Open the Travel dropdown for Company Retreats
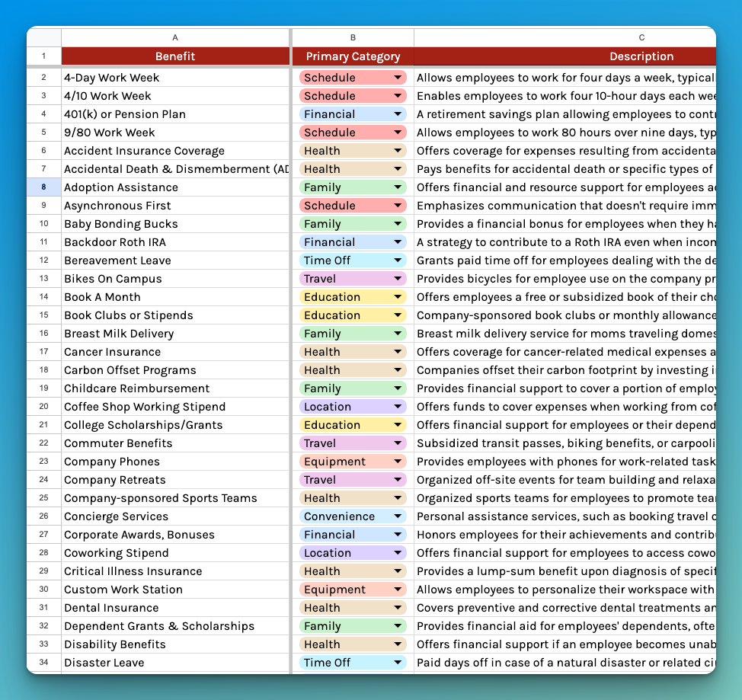Image resolution: width=742 pixels, height=700 pixels. 398,480
